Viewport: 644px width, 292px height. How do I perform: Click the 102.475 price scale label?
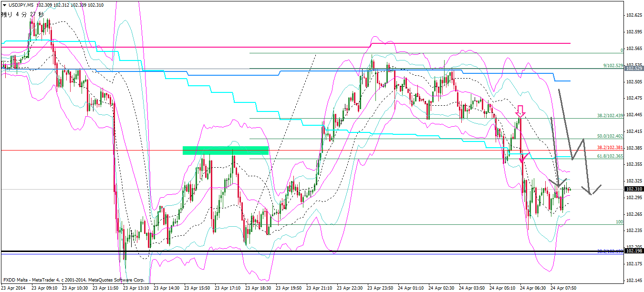pos(634,98)
